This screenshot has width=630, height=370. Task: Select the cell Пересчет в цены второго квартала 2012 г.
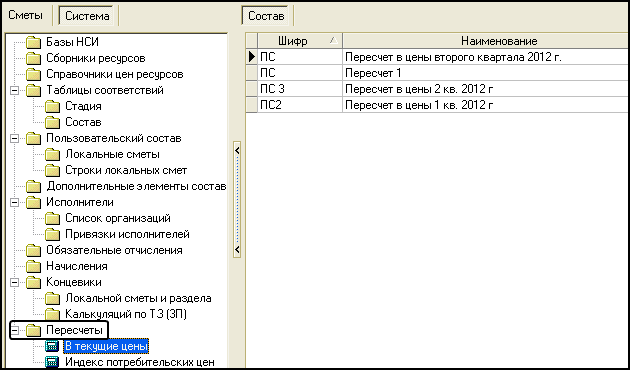pos(486,57)
